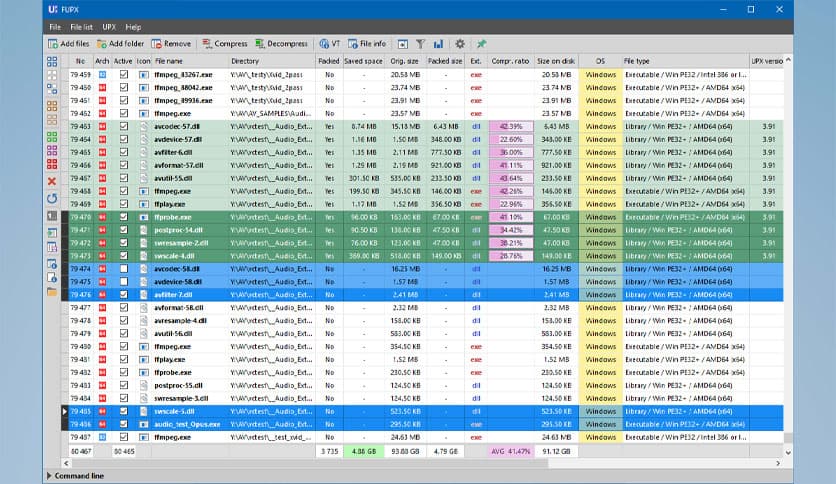Image resolution: width=836 pixels, height=484 pixels.
Task: Enable Active checkbox for avcodec-58.dll
Action: point(124,269)
